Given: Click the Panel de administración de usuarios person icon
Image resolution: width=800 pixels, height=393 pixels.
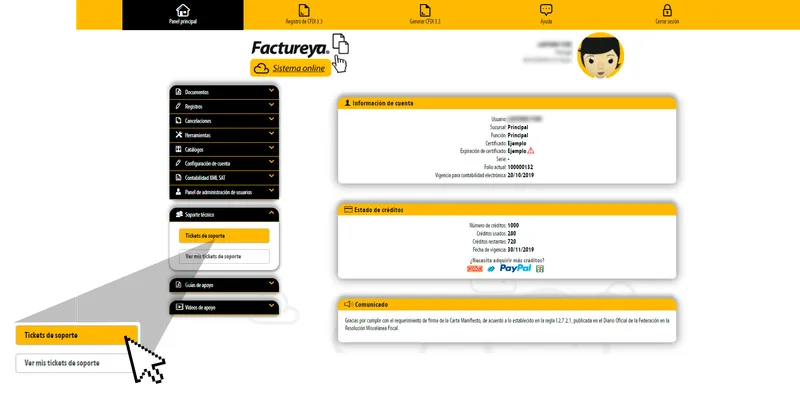Looking at the screenshot, I should (x=178, y=192).
